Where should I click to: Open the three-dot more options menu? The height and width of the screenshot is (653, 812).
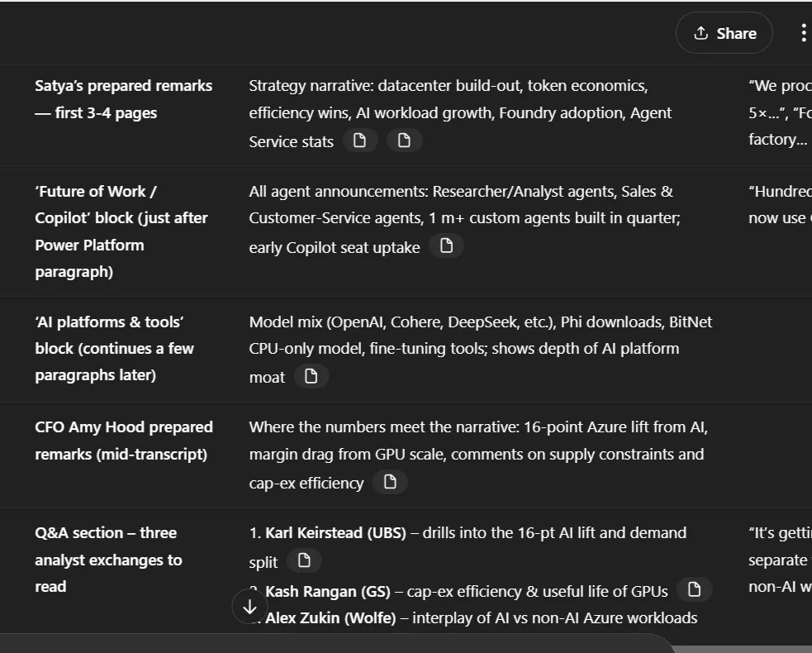(803, 33)
